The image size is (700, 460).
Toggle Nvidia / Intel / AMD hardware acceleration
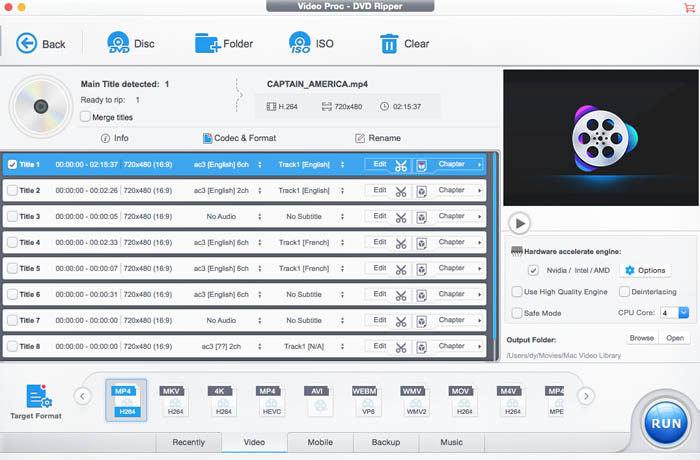[533, 270]
